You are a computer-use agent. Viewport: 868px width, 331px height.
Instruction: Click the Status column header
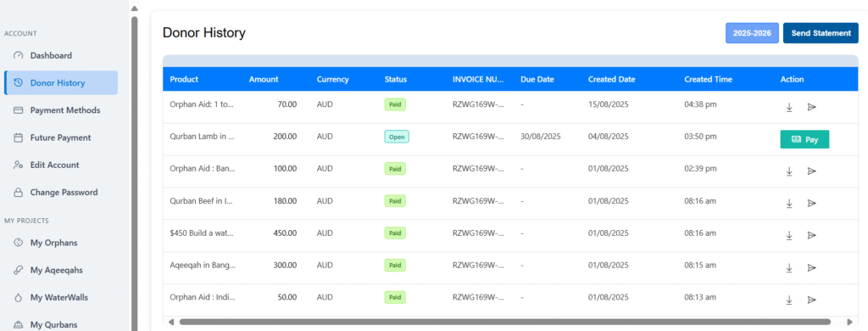396,79
